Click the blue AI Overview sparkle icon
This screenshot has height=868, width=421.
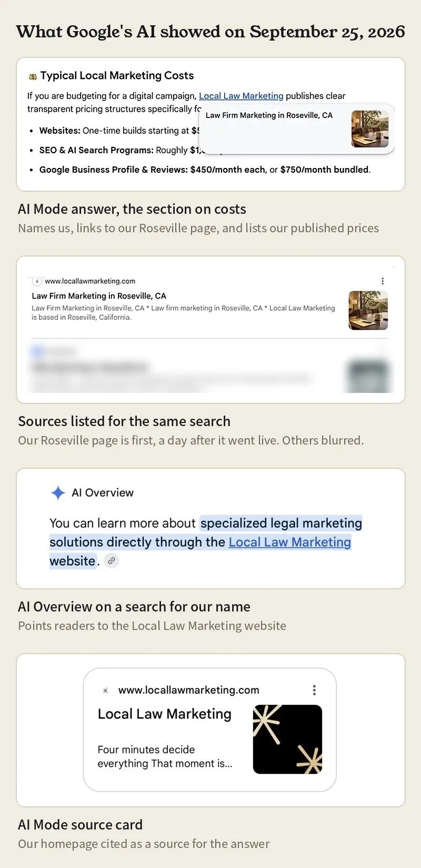[58, 493]
